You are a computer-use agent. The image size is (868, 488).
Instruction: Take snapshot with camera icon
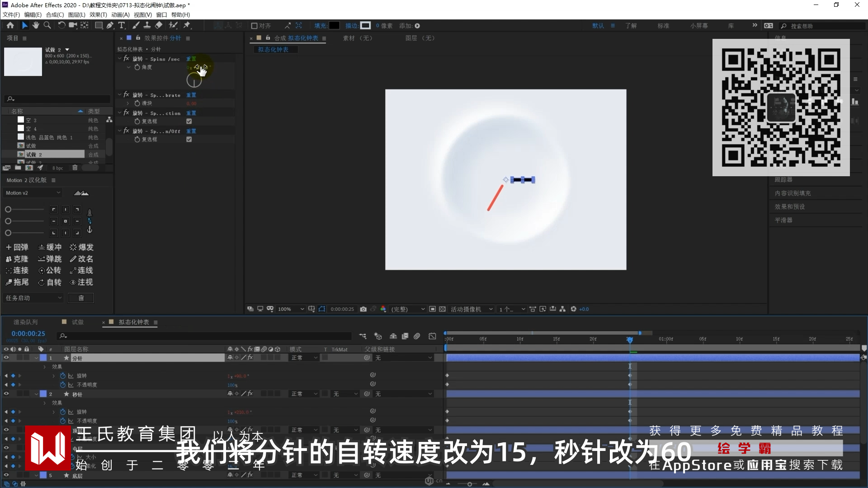(x=363, y=309)
